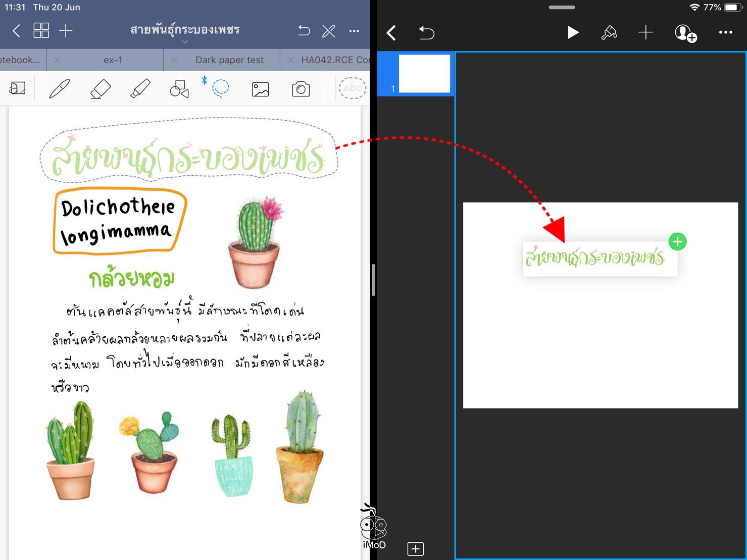Viewport: 747px width, 560px height.
Task: Activate the Lasso selection tool
Action: tap(220, 88)
